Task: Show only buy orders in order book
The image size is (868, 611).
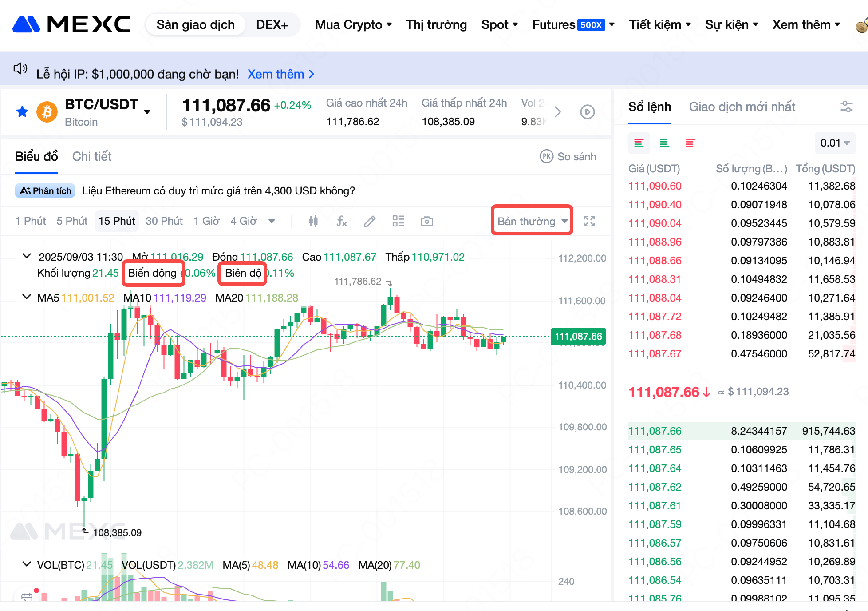Action: [664, 143]
